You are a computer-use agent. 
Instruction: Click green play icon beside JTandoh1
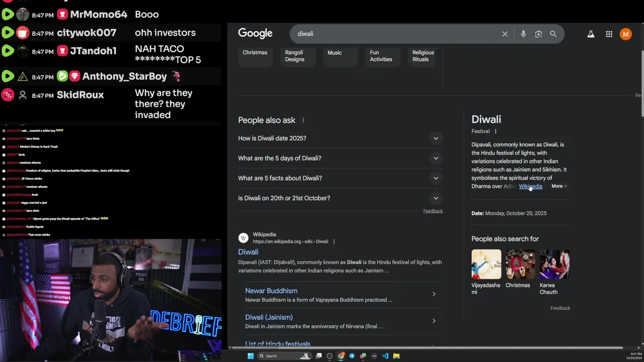8,51
